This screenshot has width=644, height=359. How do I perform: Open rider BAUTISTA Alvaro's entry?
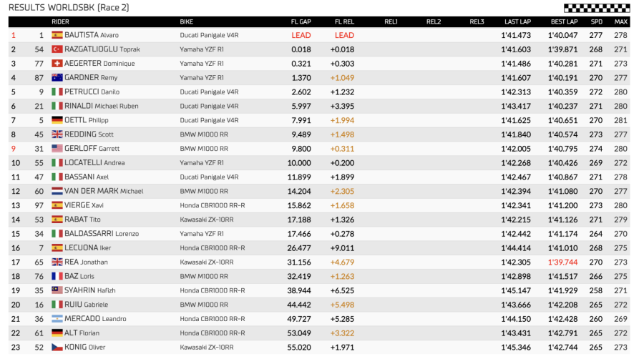[x=92, y=35]
